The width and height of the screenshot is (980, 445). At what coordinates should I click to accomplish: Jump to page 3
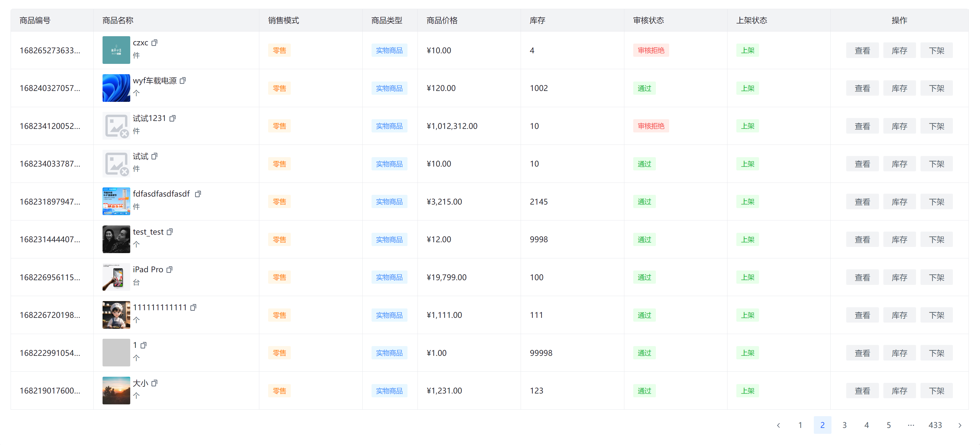844,425
